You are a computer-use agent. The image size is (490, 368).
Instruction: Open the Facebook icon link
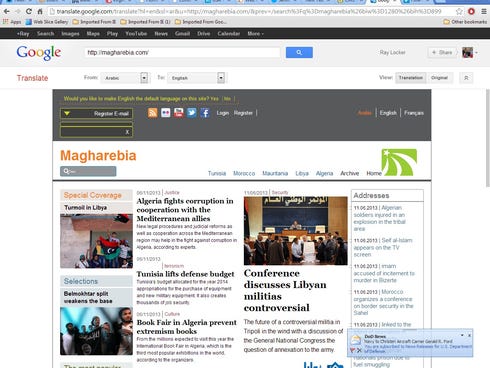pos(205,113)
